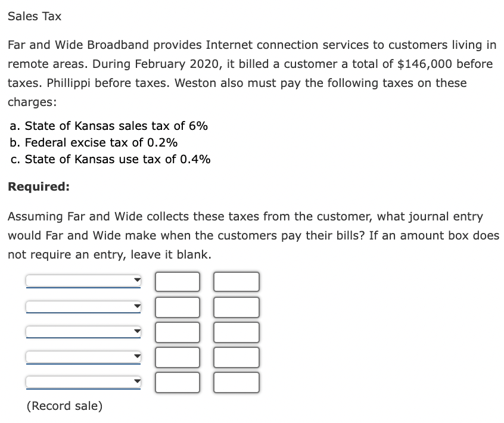Click the dropdown arrow on the second account row

pyautogui.click(x=136, y=306)
